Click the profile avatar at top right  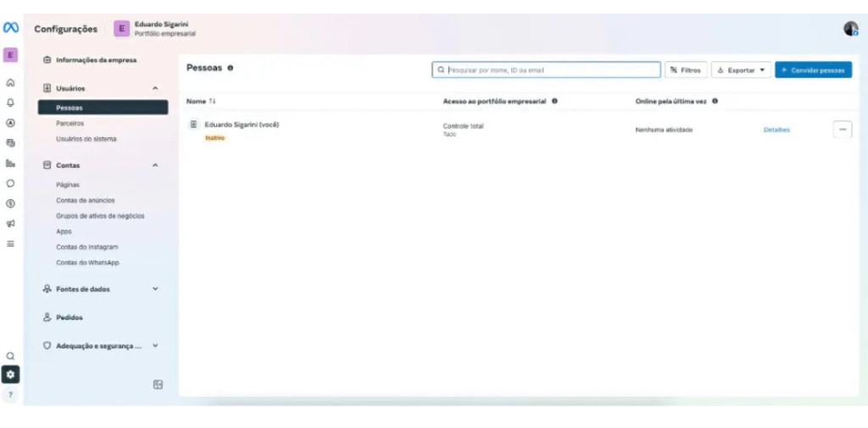tap(850, 29)
